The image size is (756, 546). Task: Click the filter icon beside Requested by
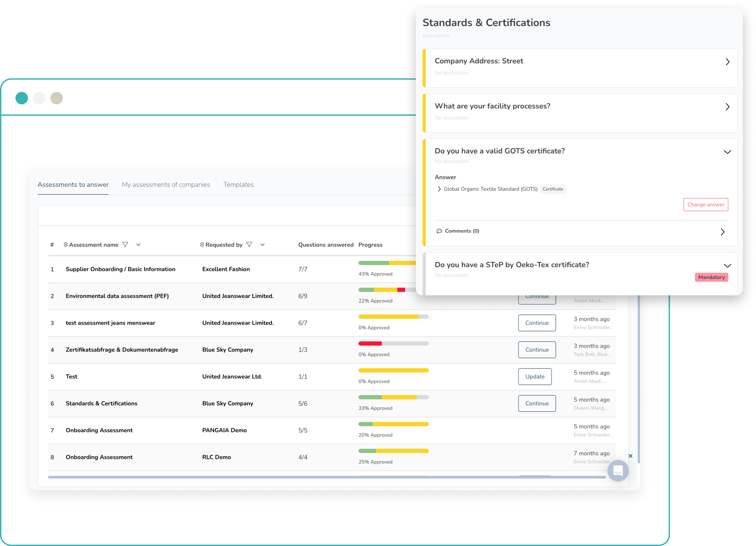point(249,245)
